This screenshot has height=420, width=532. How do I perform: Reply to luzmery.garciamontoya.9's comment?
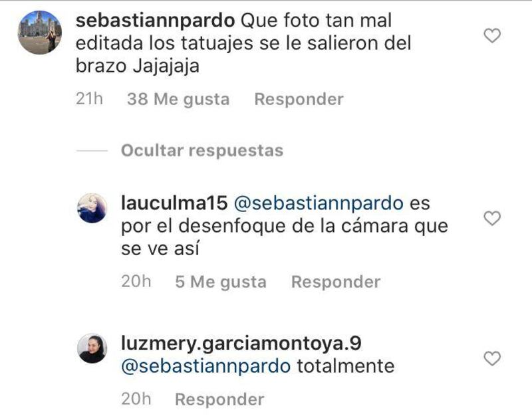click(x=219, y=399)
